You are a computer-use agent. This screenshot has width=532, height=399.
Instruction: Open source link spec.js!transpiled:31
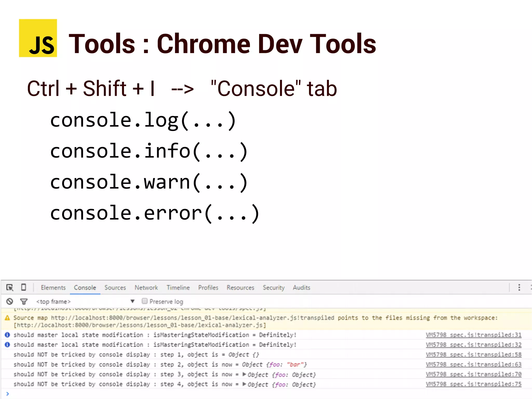pos(474,335)
